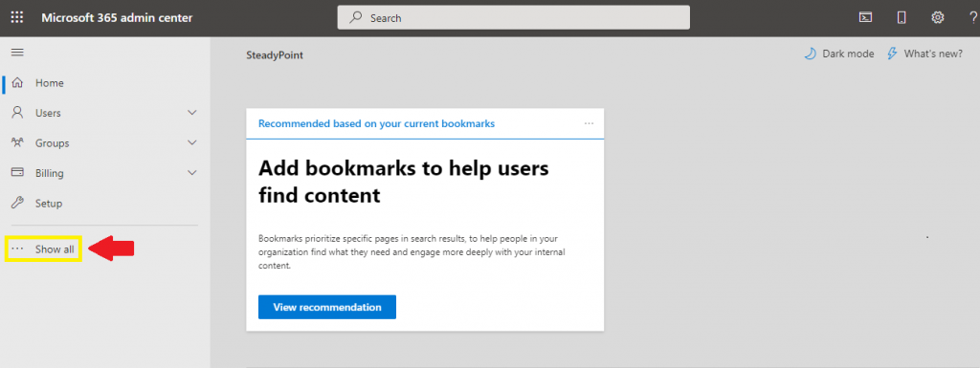980x368 pixels.
Task: Expand the Billing section chevron
Action: (x=191, y=173)
